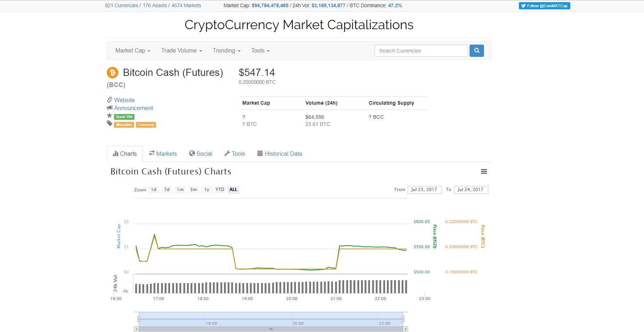Image resolution: width=644 pixels, height=332 pixels.
Task: Click the 0.20000000 BTC price text
Action: [257, 82]
